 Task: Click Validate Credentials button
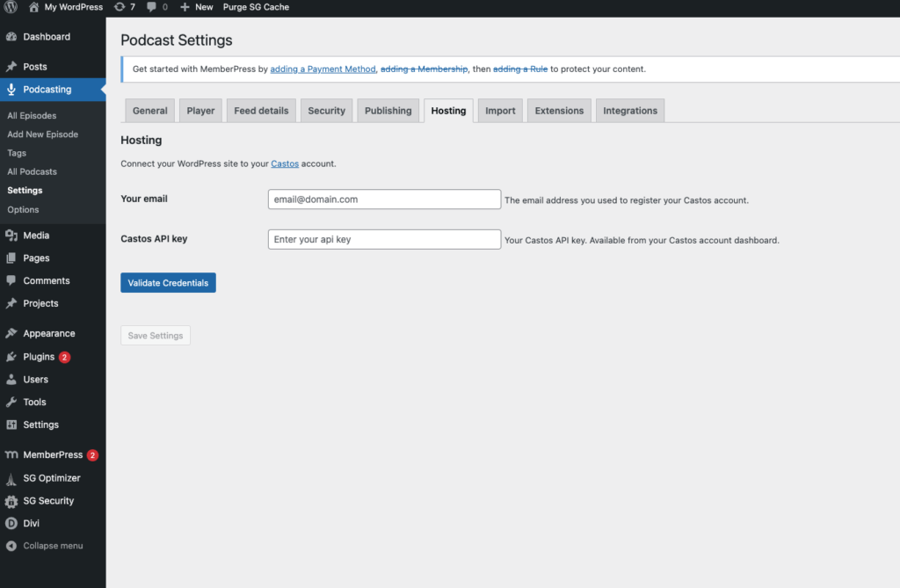168,282
